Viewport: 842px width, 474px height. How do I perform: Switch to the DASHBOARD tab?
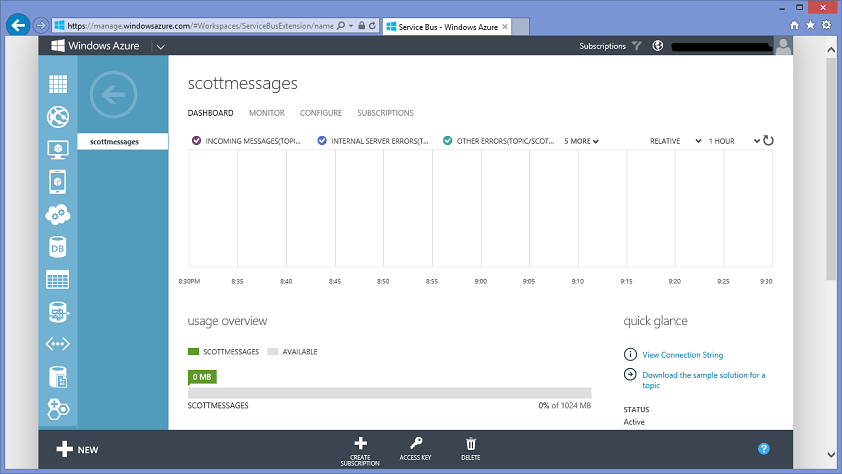coord(210,113)
